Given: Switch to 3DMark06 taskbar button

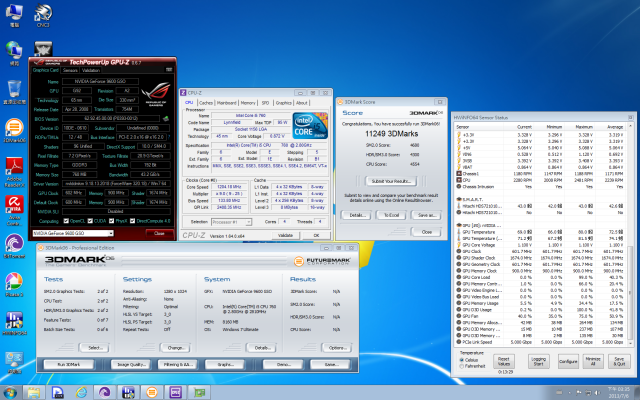Looking at the screenshot, I should pos(152,393).
